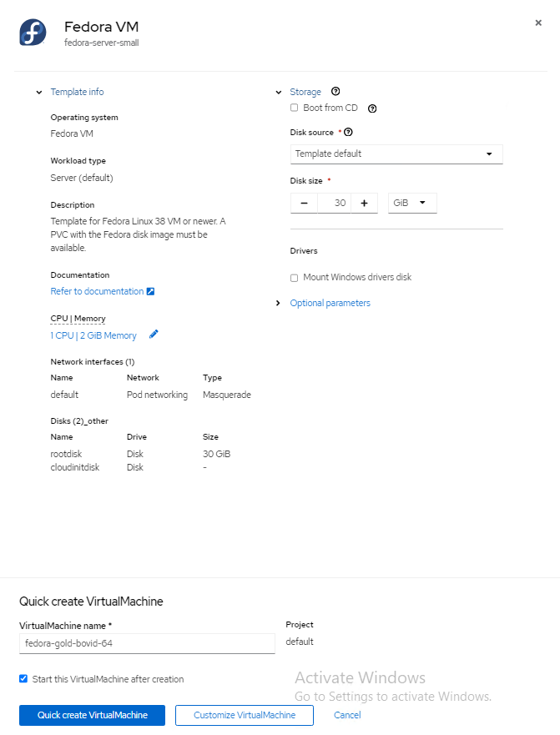Check Mount Windows drivers disk
The height and width of the screenshot is (735, 560).
point(294,278)
